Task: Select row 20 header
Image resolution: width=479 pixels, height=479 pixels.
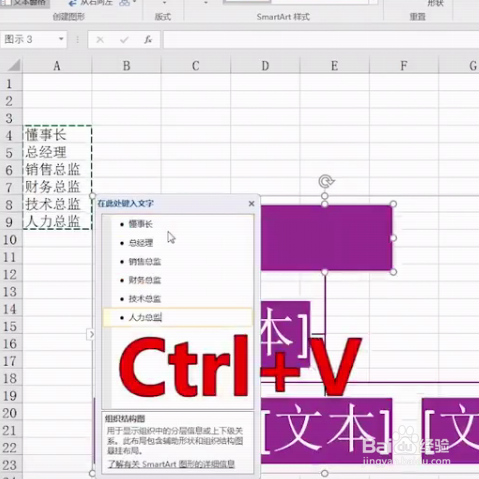Action: (10, 412)
